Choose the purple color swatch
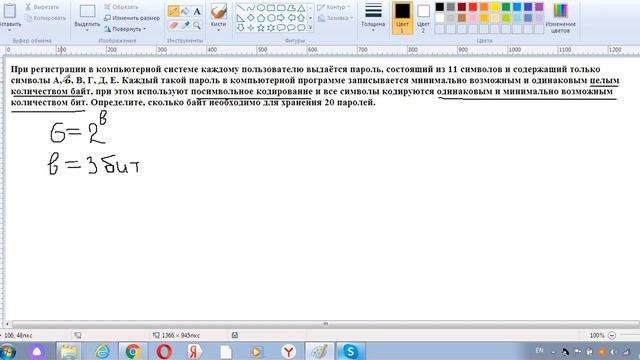 point(539,7)
